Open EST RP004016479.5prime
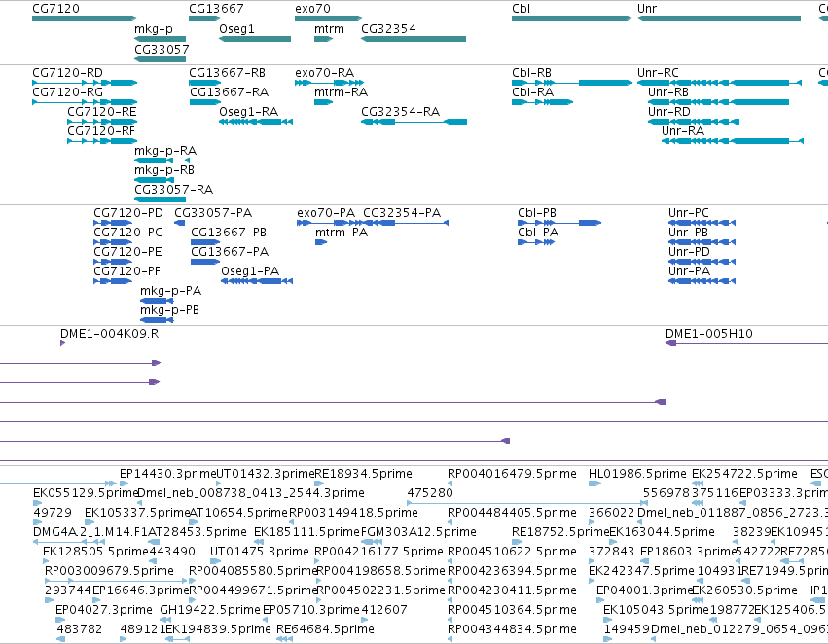Image resolution: width=828 pixels, height=644 pixels. [450, 483]
